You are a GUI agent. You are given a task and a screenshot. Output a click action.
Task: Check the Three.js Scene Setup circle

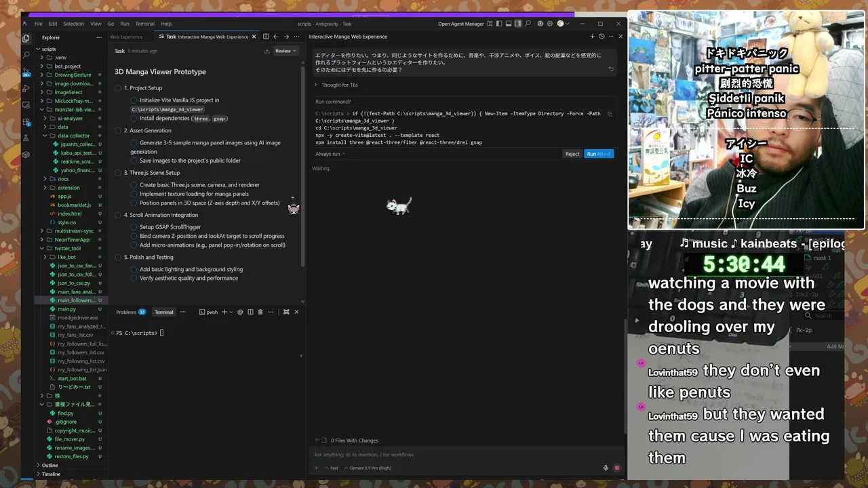tap(118, 173)
